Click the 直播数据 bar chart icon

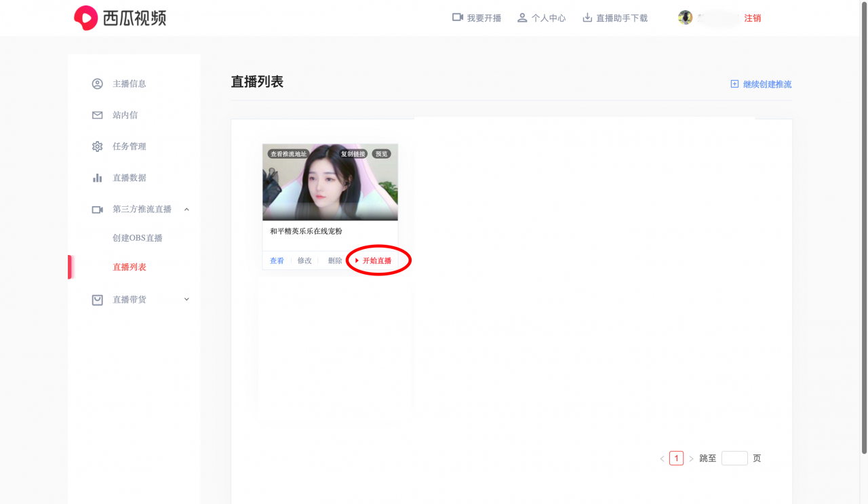pyautogui.click(x=98, y=178)
